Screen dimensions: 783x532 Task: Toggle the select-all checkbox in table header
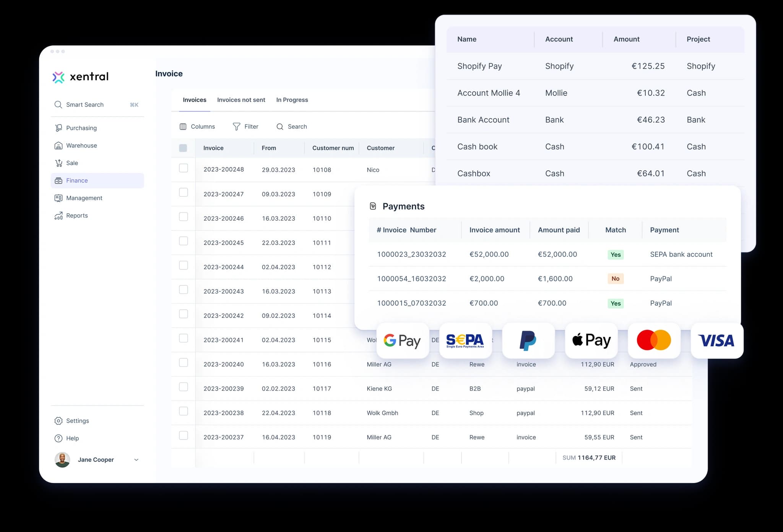(x=183, y=148)
